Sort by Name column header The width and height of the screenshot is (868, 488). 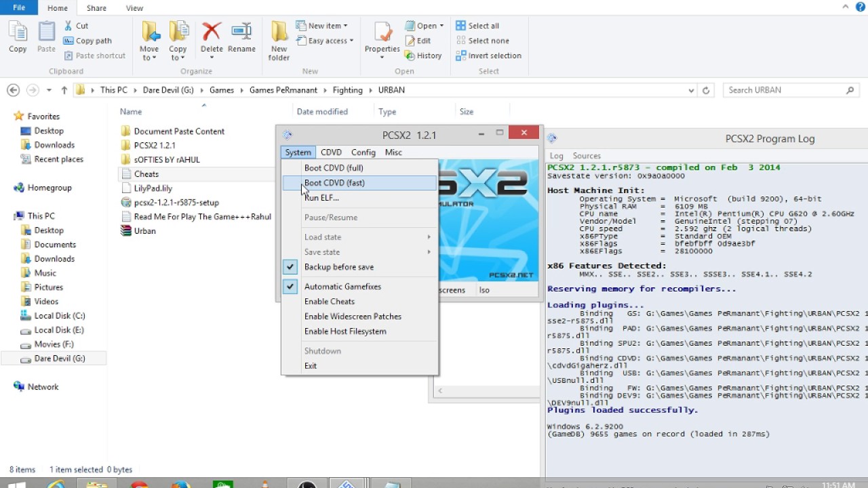click(131, 112)
